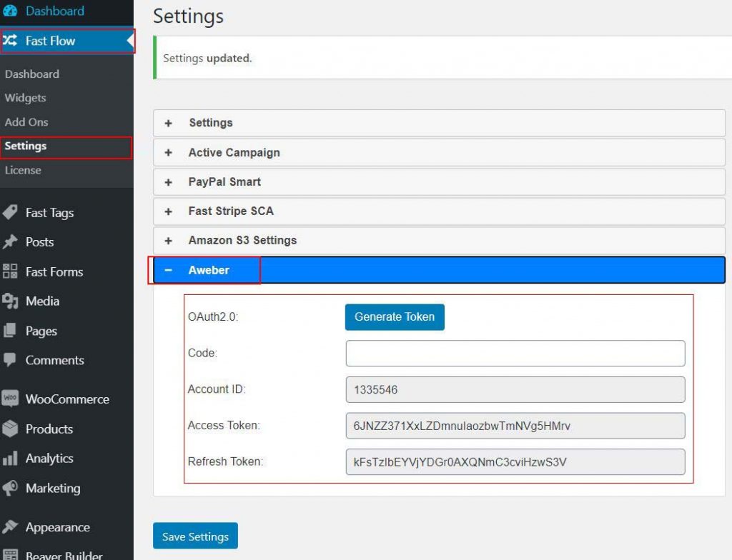Screen dimensions: 732x560
Task: Click the Analytics bar chart icon
Action: click(10, 458)
